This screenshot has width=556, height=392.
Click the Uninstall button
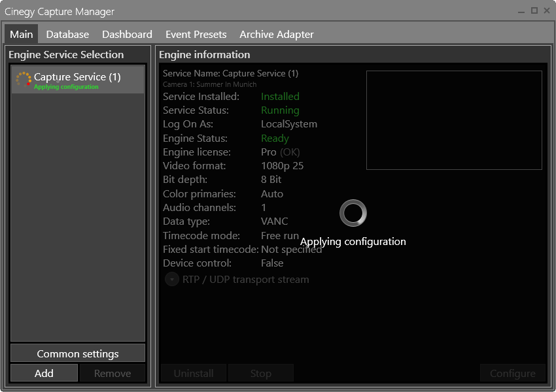pos(194,373)
